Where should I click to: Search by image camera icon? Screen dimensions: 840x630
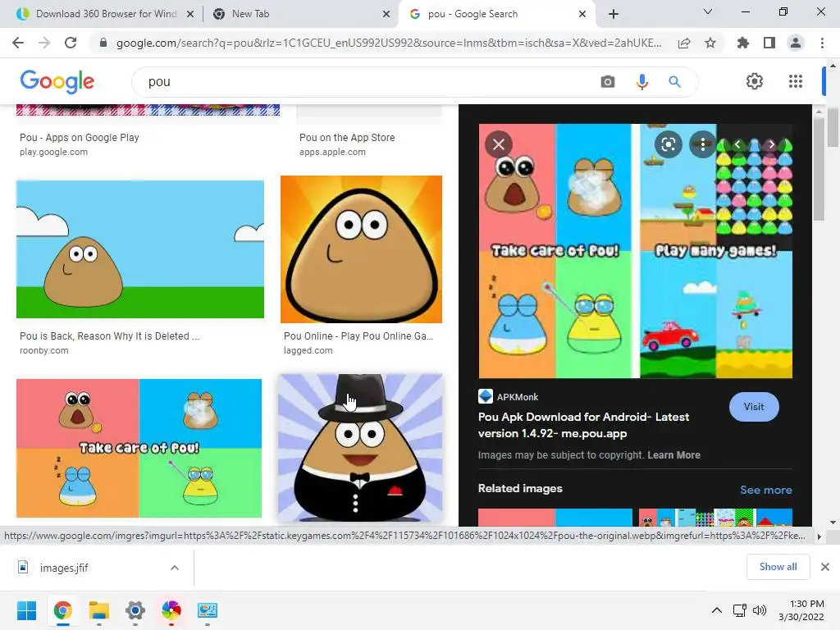coord(608,81)
